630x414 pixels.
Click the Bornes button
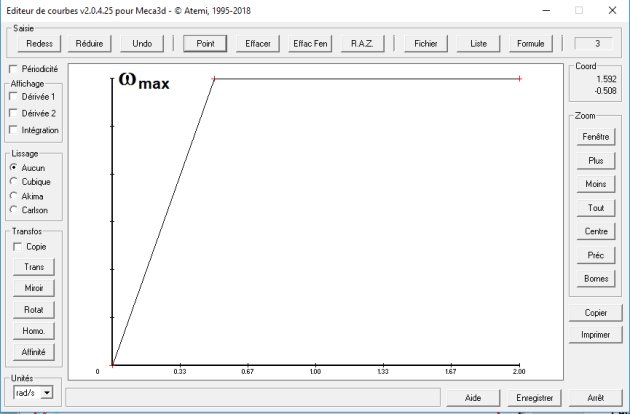pos(596,279)
